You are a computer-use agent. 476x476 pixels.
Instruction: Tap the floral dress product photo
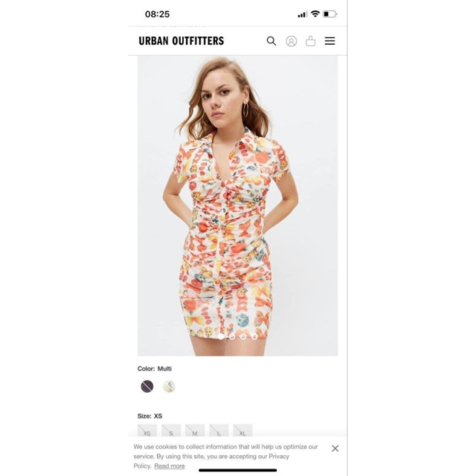237,205
